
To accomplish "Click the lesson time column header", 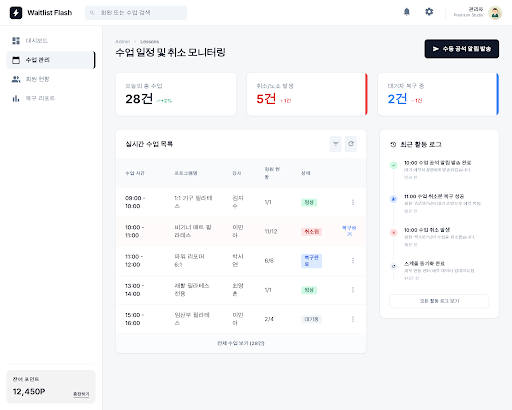I will tap(135, 173).
